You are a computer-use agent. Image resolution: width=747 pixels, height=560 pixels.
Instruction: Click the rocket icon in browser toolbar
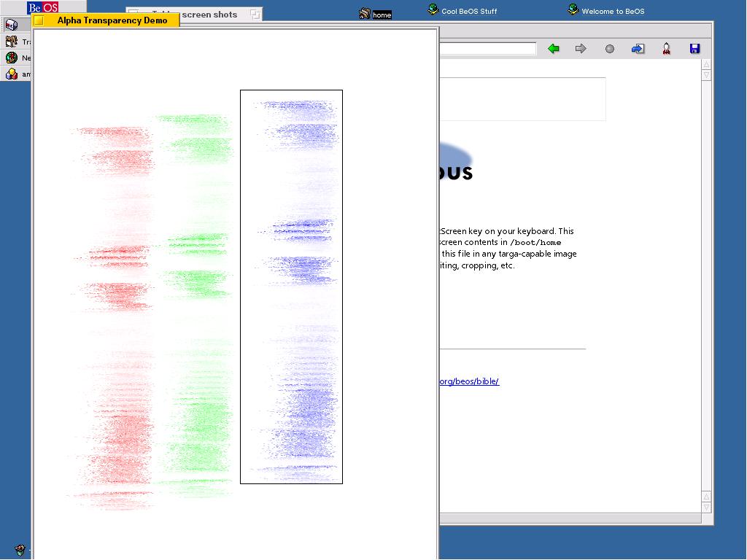click(x=666, y=49)
